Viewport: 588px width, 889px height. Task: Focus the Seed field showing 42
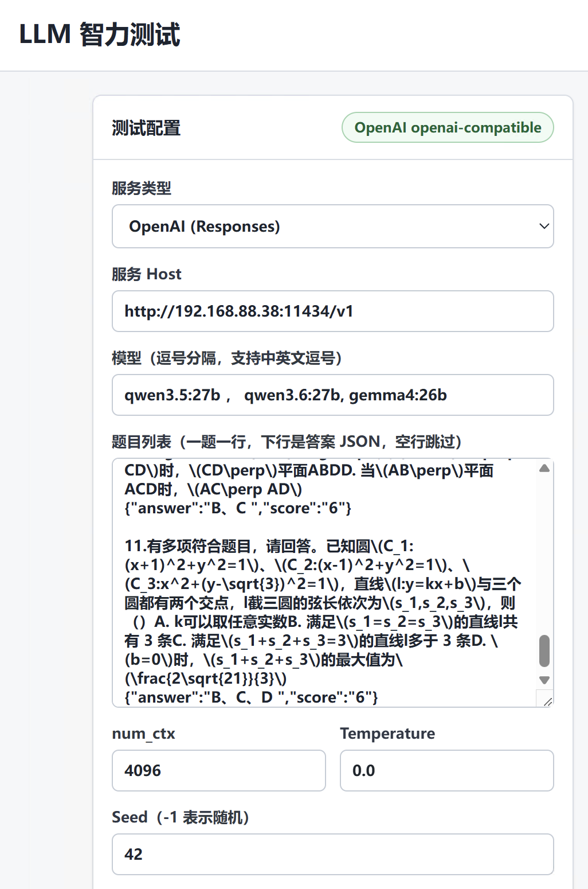332,855
